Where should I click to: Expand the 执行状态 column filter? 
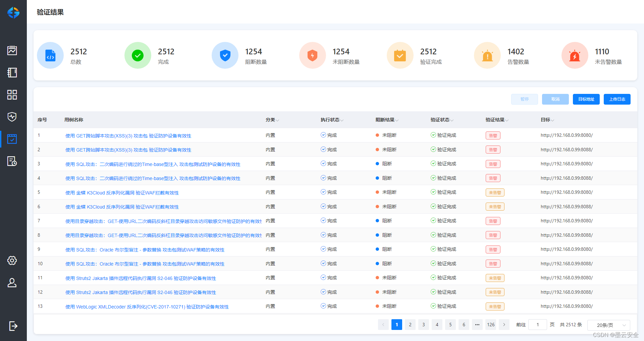tap(342, 120)
